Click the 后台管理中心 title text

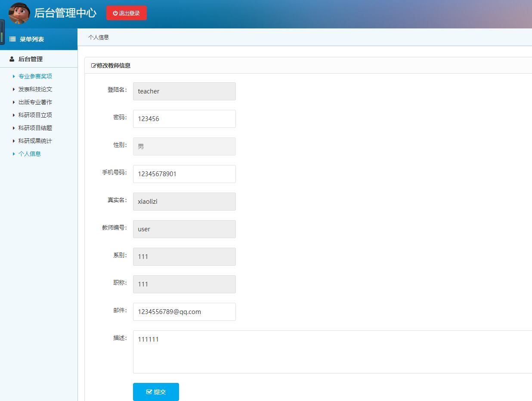pos(65,13)
